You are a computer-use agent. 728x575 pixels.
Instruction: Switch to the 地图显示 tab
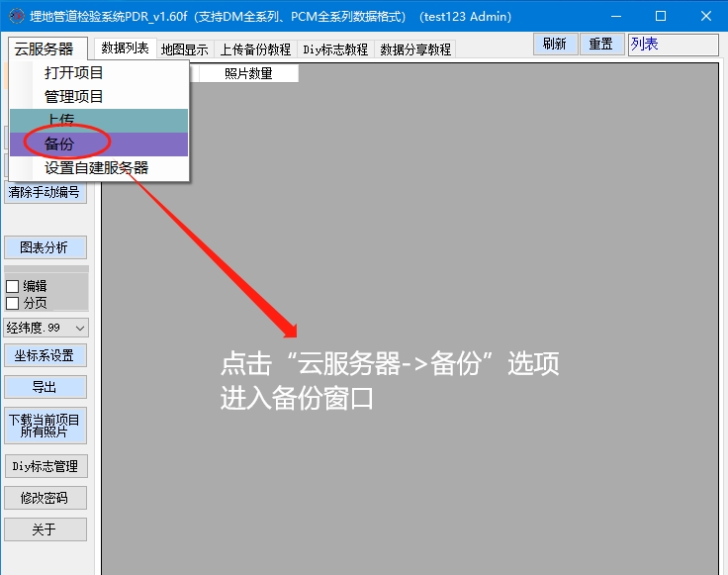tap(185, 49)
